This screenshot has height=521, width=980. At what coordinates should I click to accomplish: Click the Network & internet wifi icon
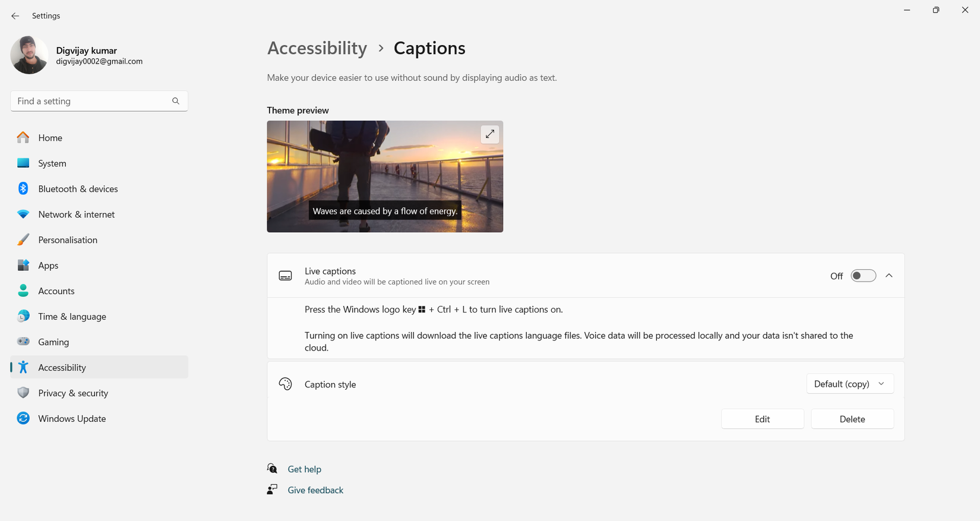pyautogui.click(x=23, y=214)
